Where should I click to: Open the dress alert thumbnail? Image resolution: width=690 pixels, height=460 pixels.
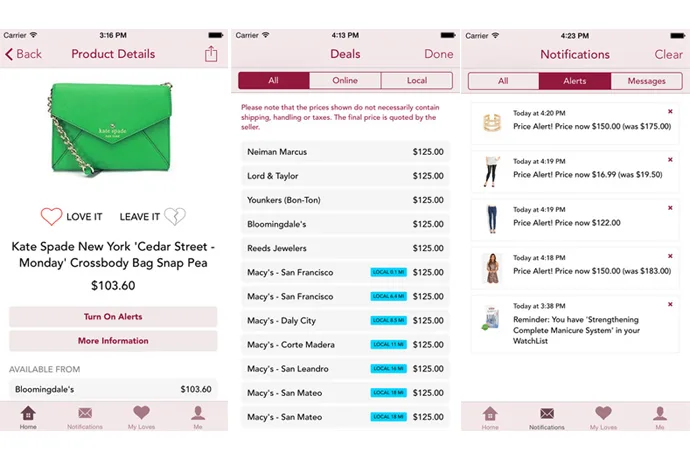point(492,268)
